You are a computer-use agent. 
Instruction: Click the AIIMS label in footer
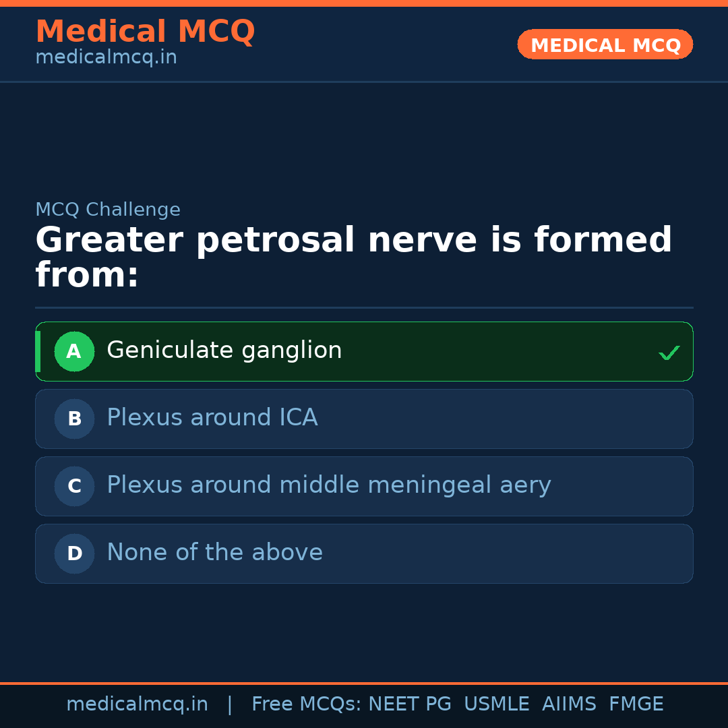pyautogui.click(x=569, y=704)
